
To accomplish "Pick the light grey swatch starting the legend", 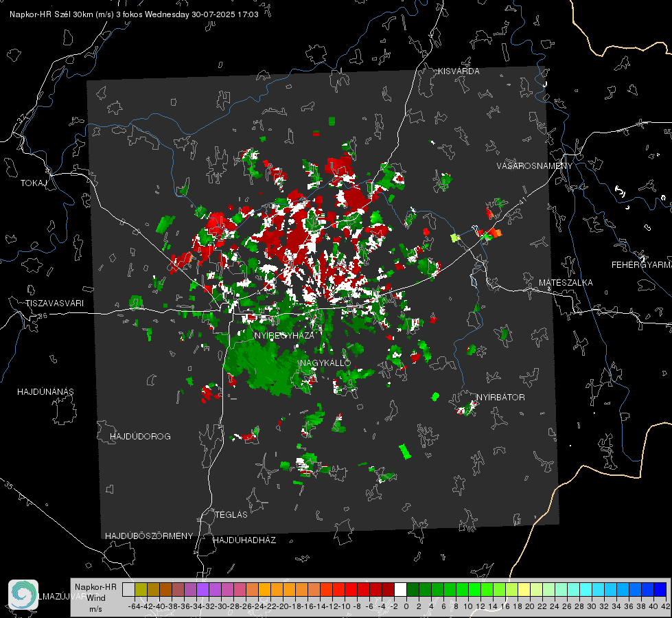I will point(128,589).
